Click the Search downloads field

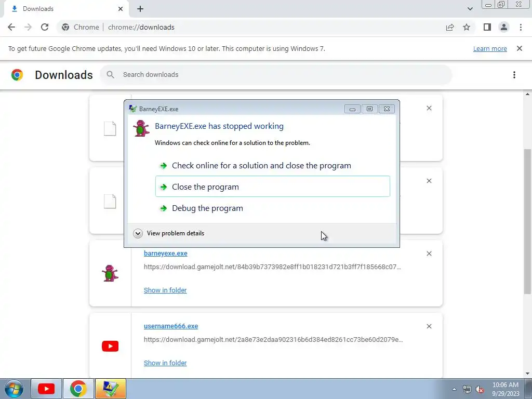coord(276,75)
